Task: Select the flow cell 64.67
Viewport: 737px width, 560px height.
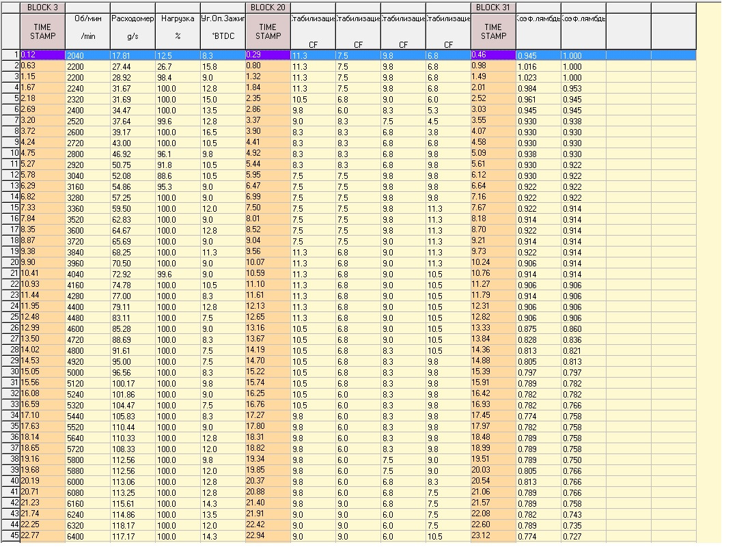Action: pyautogui.click(x=133, y=231)
